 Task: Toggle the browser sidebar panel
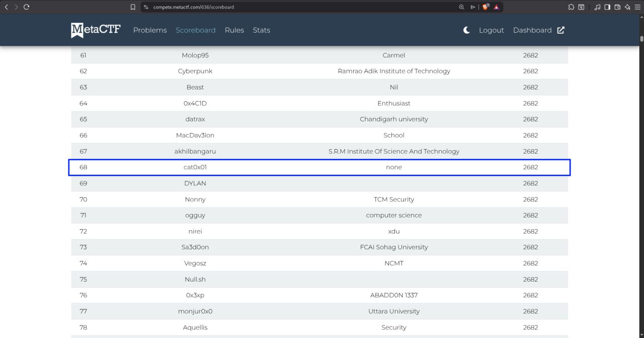pos(607,7)
